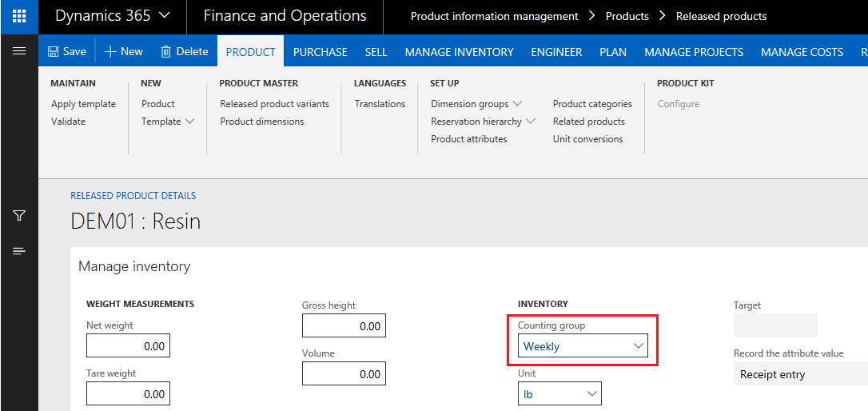Viewport: 868px width, 411px height.
Task: Click the Tare weight input field
Action: [x=128, y=394]
